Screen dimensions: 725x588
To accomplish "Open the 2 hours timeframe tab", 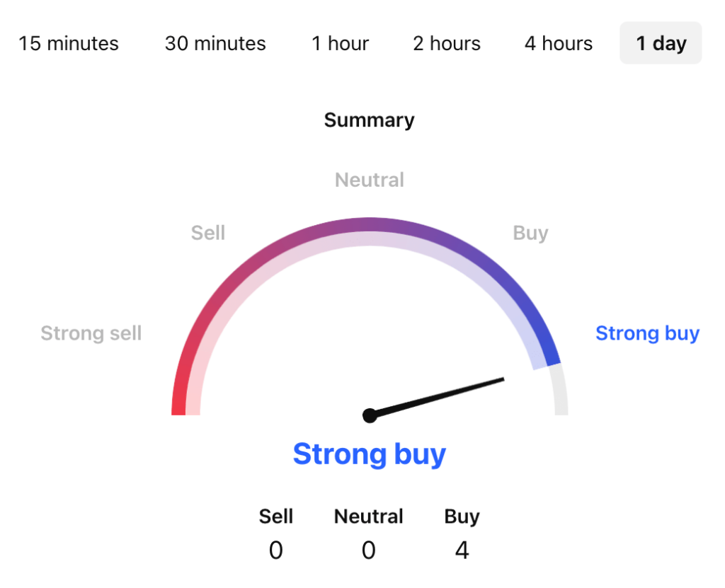I will [x=447, y=44].
